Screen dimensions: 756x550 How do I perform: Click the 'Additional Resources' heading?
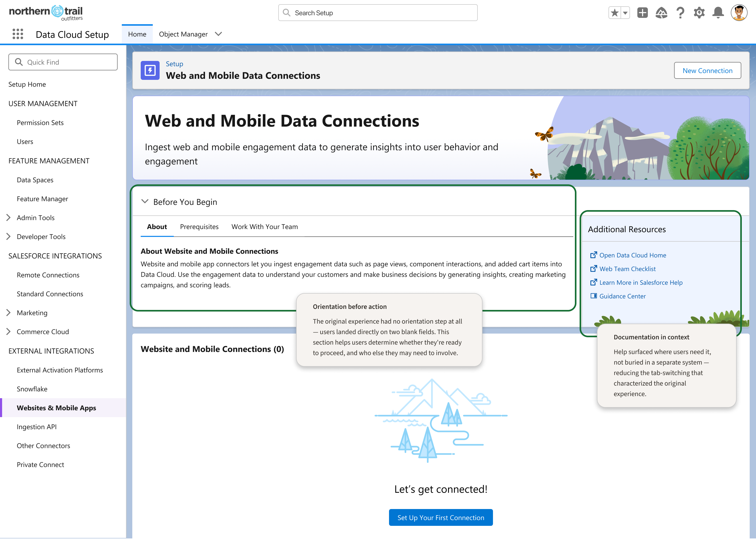point(627,230)
